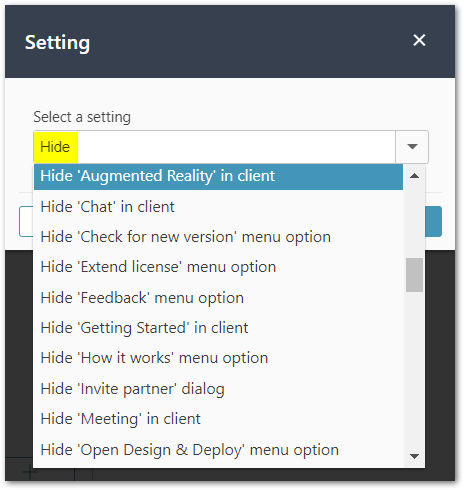Click the Setting dialog title bar
The image size is (464, 490).
click(x=230, y=42)
